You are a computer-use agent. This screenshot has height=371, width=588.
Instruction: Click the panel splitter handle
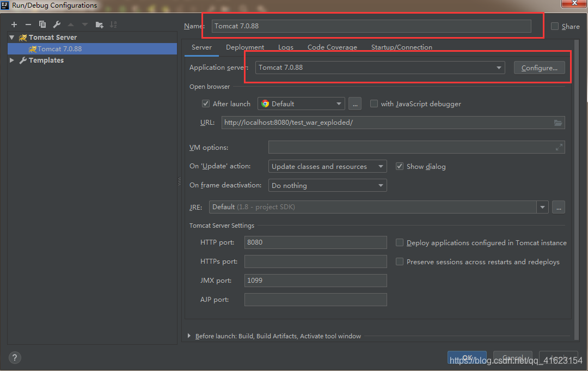coord(179,181)
